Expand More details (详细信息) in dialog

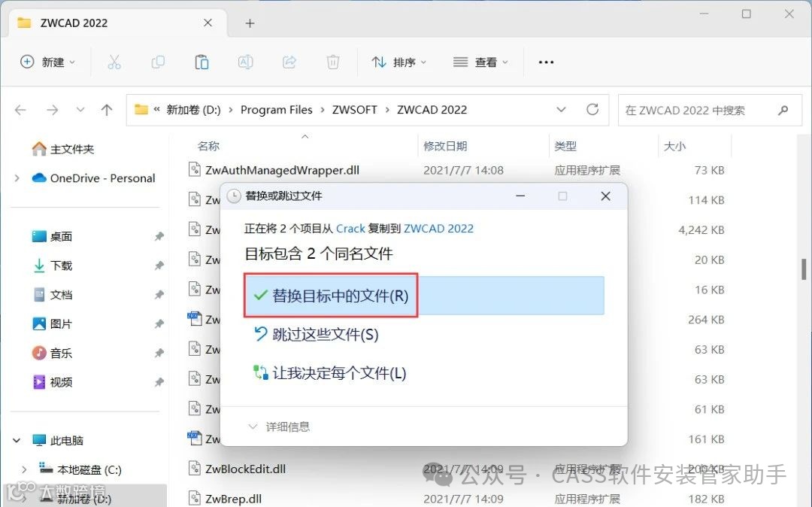click(279, 427)
